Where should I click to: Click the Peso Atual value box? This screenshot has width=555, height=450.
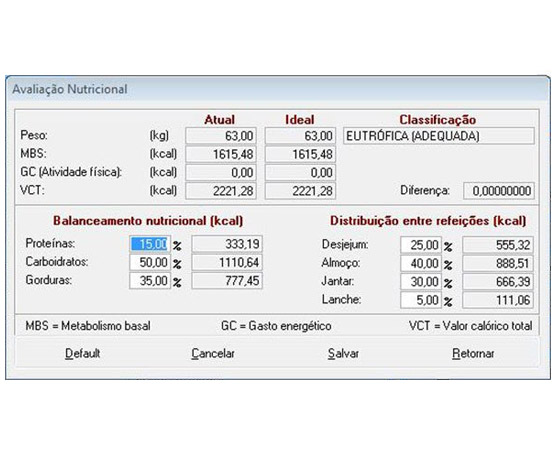[x=221, y=136]
